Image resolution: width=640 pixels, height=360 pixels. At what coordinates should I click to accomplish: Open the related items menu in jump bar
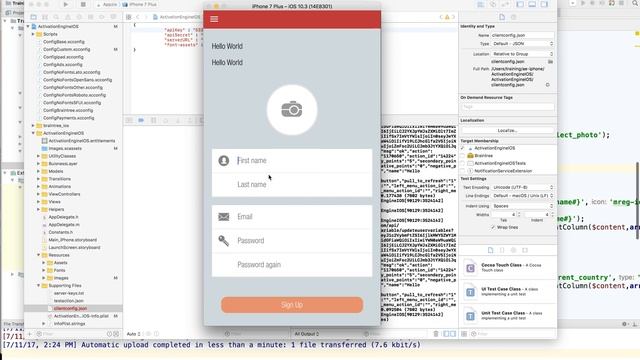[129, 17]
